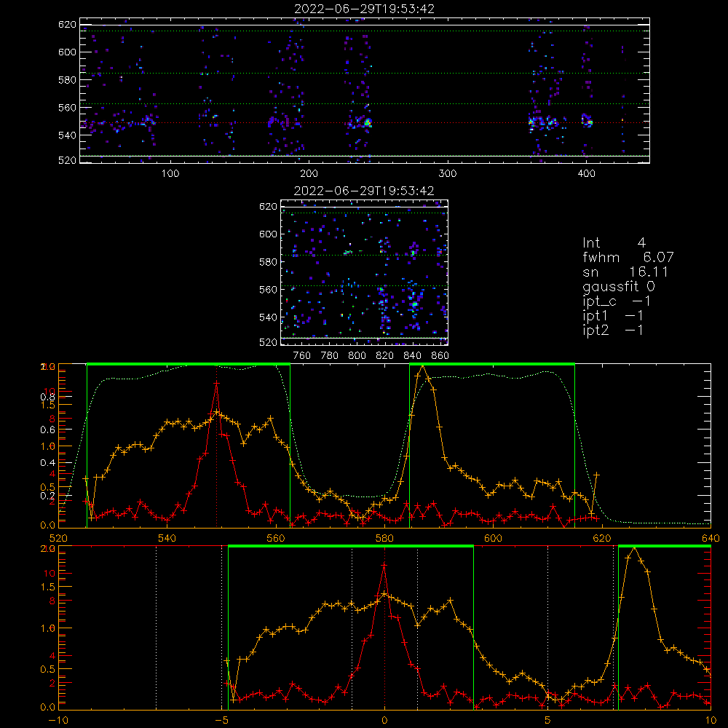Click the orange curve's tall peak in the 520–640 plot
This screenshot has height=728, width=728.
point(422,366)
